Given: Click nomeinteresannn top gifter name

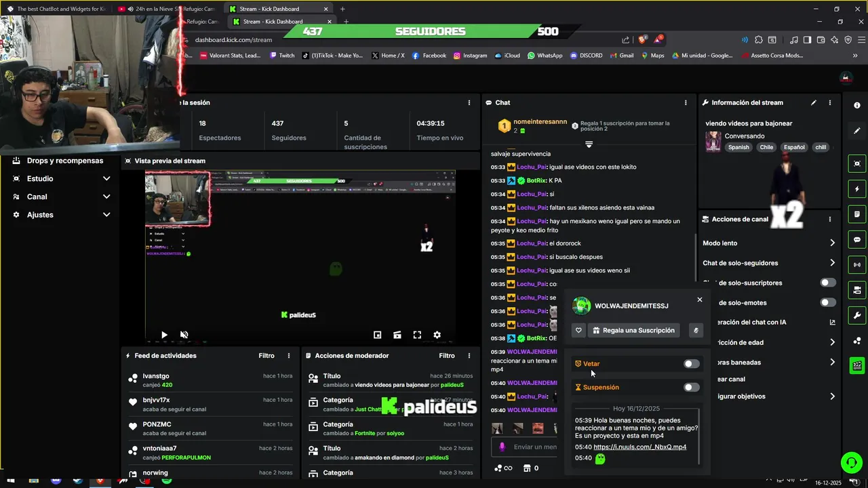Looking at the screenshot, I should (x=540, y=121).
